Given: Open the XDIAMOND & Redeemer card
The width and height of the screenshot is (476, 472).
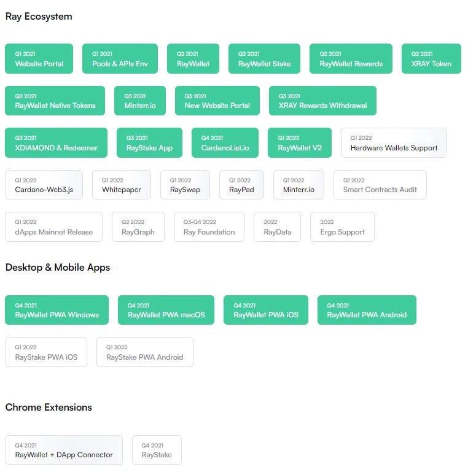Looking at the screenshot, I should pyautogui.click(x=56, y=142).
